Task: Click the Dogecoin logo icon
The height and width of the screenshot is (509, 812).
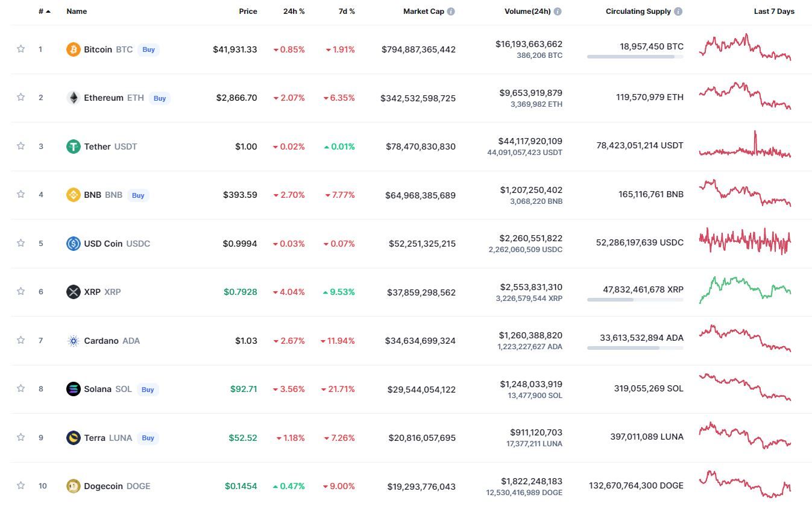Action: pyautogui.click(x=73, y=486)
